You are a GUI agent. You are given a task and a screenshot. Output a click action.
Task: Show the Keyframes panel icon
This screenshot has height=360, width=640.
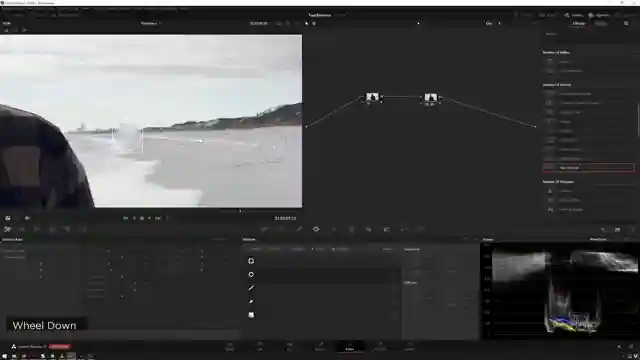[603, 230]
